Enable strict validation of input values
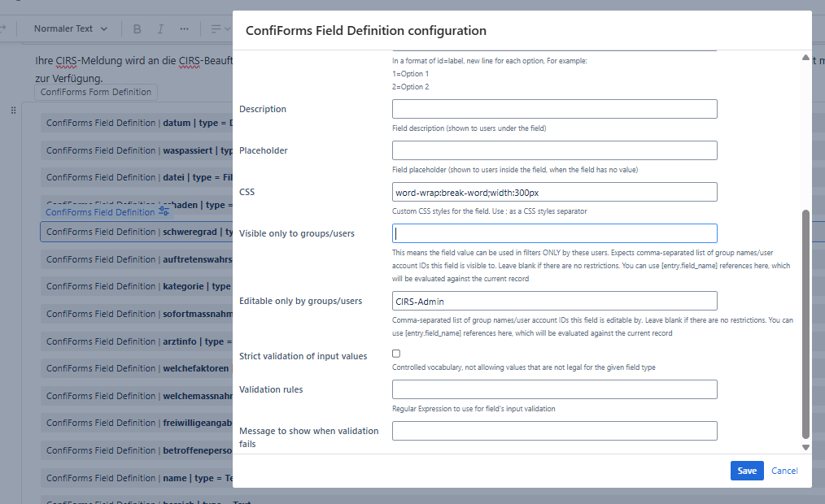This screenshot has width=825, height=504. [x=396, y=353]
